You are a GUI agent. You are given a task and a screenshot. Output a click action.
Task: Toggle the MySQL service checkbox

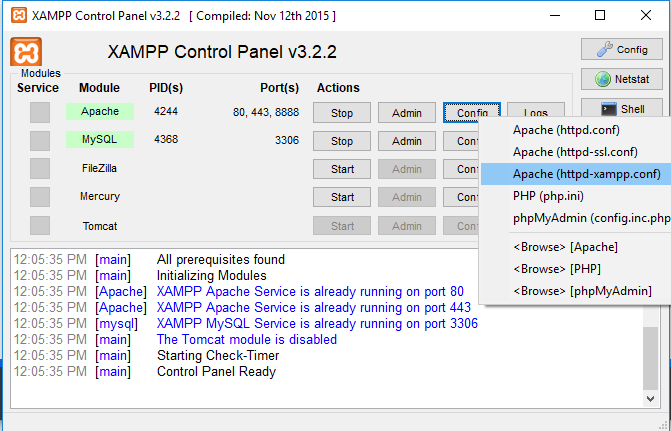[40, 141]
